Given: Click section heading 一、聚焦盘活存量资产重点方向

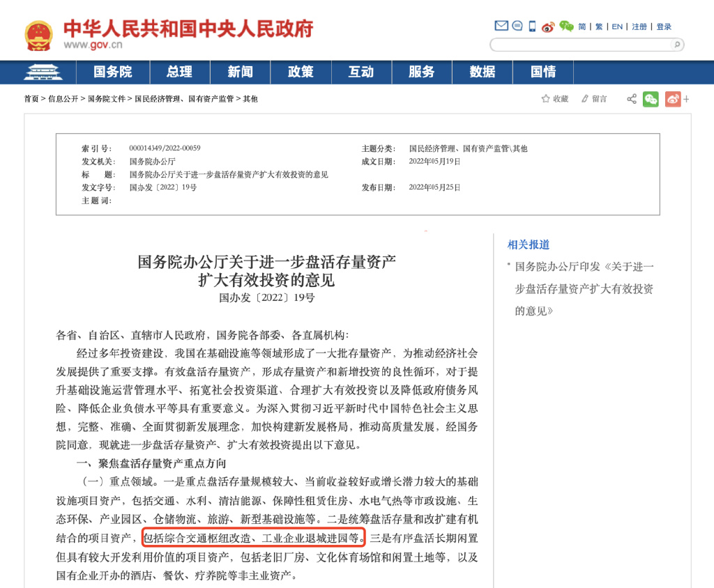Looking at the screenshot, I should click(151, 464).
